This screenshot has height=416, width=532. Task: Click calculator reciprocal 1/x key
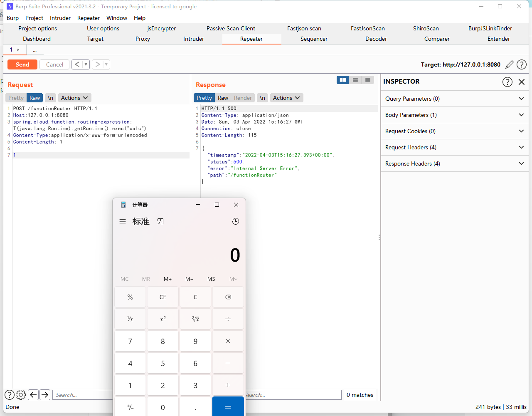(130, 319)
